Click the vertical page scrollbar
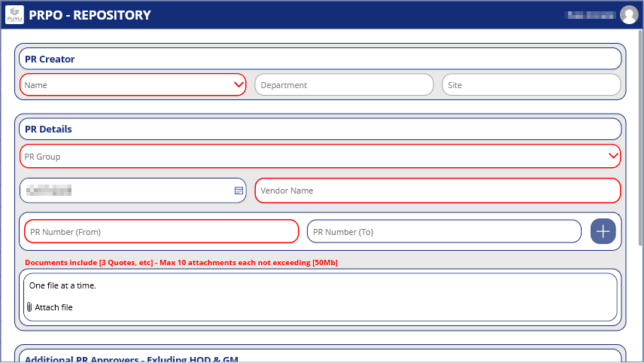 pyautogui.click(x=639, y=136)
